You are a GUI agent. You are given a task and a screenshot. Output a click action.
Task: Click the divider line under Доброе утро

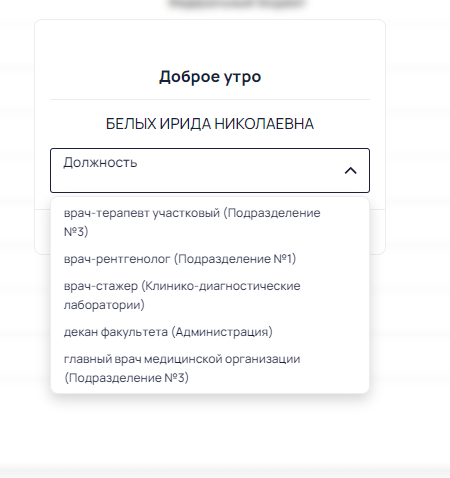[210, 99]
